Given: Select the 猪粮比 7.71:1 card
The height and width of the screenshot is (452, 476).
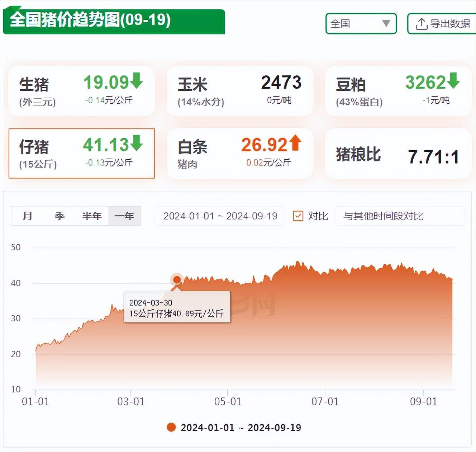Looking at the screenshot, I should [398, 154].
